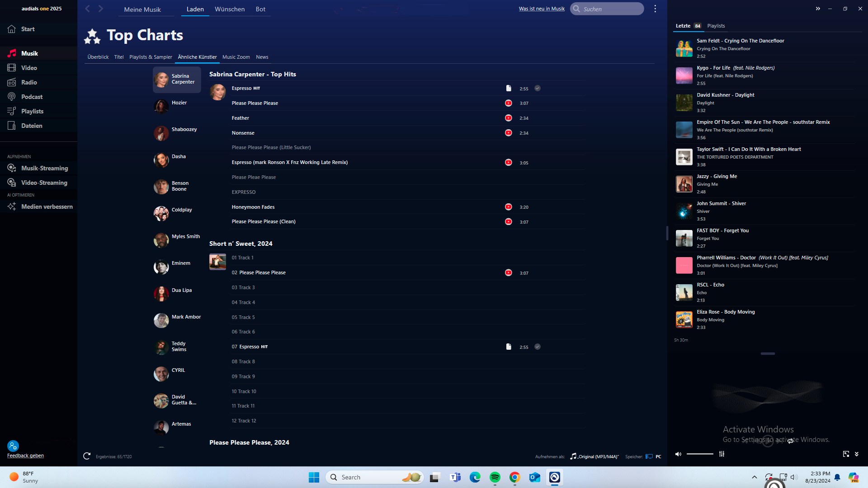The width and height of the screenshot is (868, 488).
Task: Click the Suchen search field
Action: tap(607, 9)
